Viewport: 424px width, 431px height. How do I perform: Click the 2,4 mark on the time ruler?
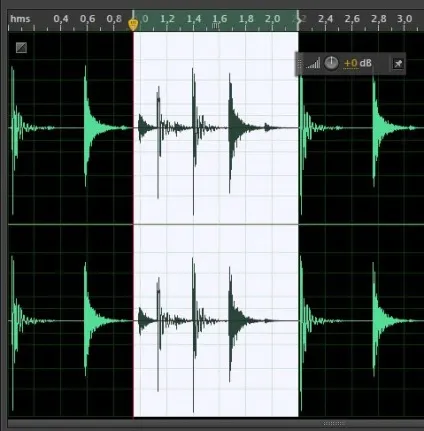(x=325, y=19)
